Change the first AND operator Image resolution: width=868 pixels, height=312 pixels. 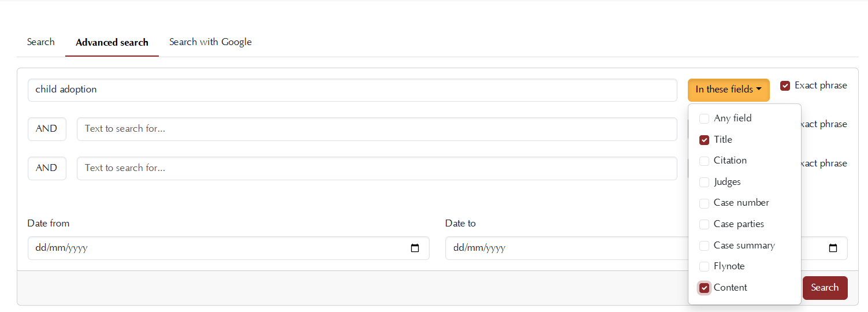(x=47, y=129)
